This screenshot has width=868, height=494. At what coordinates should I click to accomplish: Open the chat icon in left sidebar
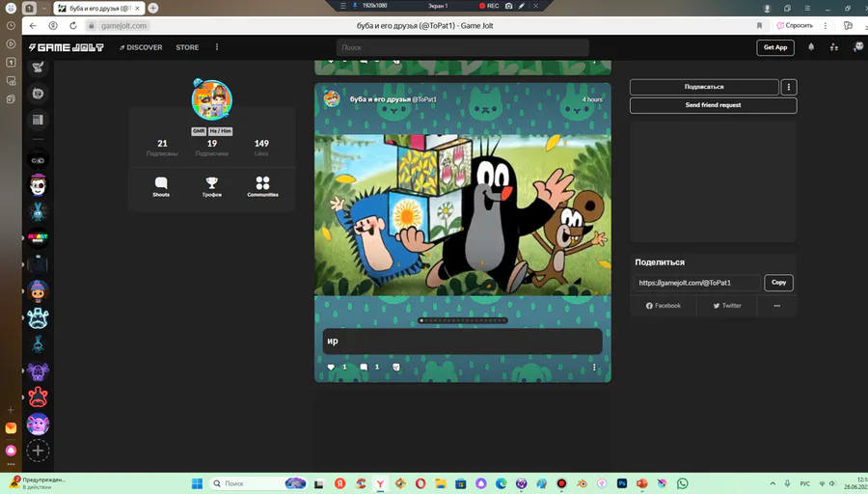tap(38, 94)
